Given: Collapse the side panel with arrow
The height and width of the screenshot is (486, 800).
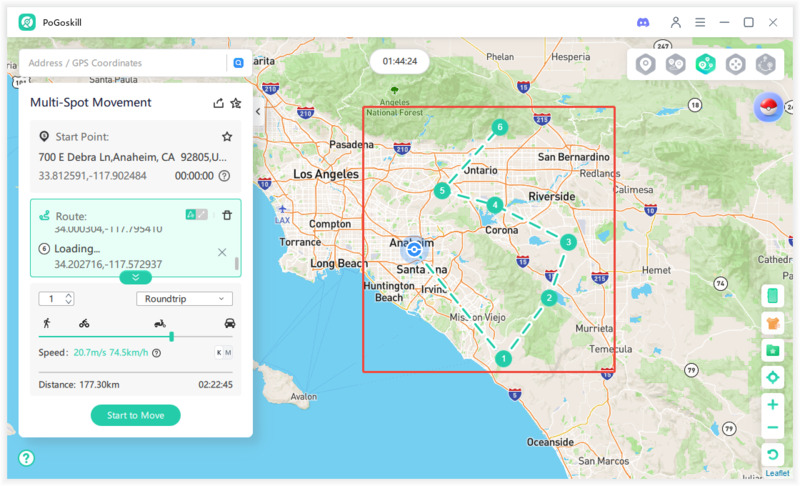Looking at the screenshot, I should pyautogui.click(x=258, y=112).
